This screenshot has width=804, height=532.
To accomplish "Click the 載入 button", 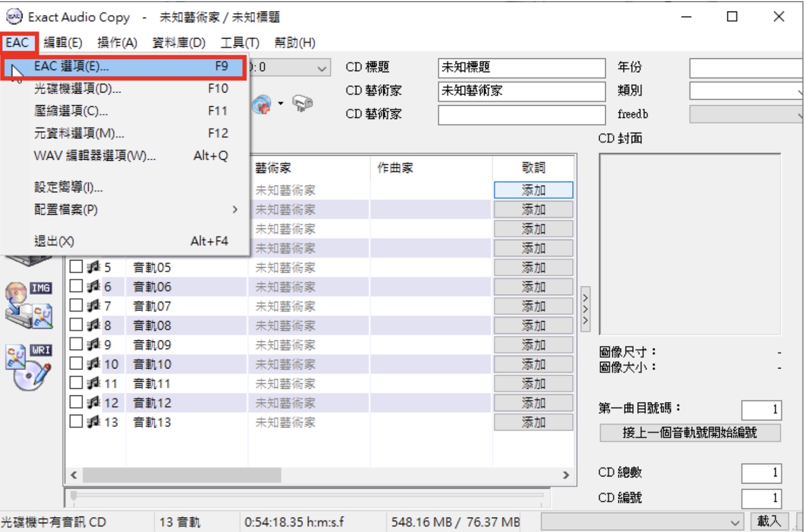I will click(x=769, y=521).
